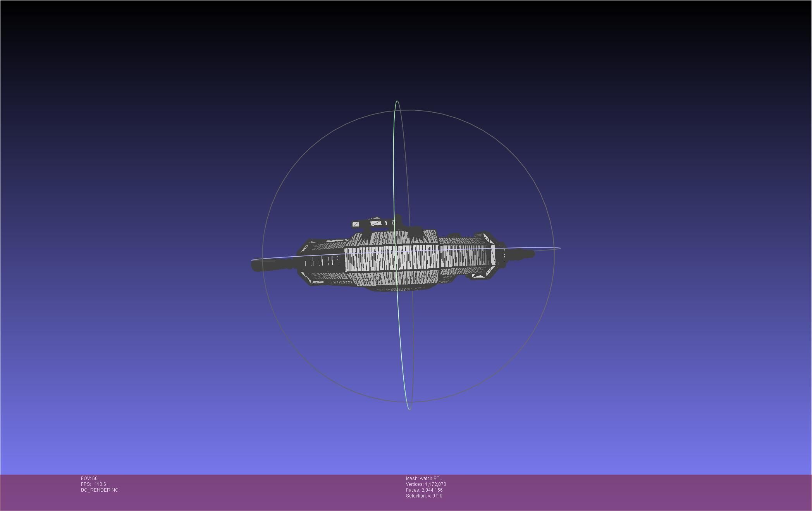Image resolution: width=812 pixels, height=511 pixels.
Task: Click the right strap tip of the mesh
Action: point(530,254)
